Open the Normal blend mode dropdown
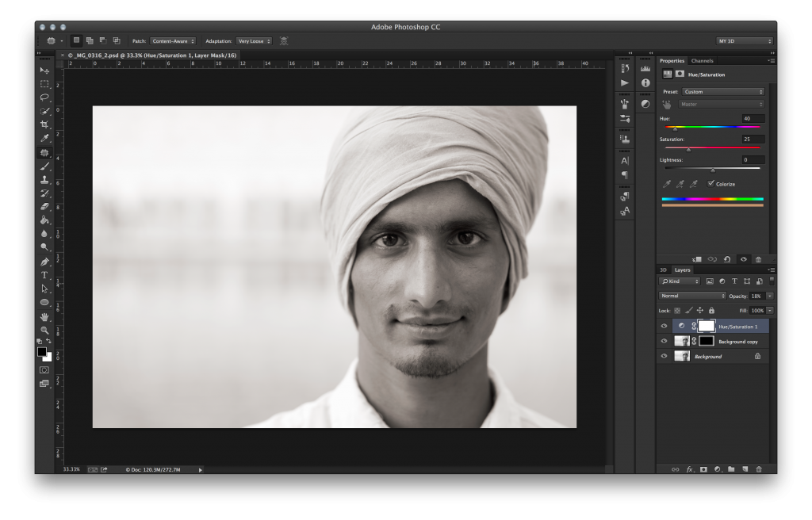 coord(692,296)
